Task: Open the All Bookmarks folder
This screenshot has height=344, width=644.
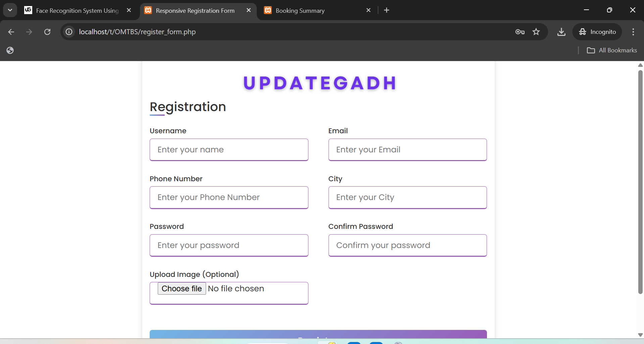Action: coord(612,50)
